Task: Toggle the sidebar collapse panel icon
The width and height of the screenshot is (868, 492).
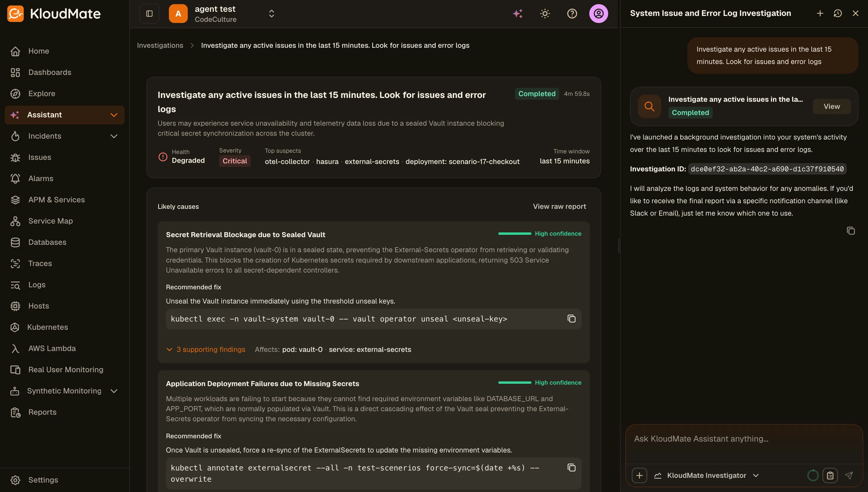Action: coord(149,14)
